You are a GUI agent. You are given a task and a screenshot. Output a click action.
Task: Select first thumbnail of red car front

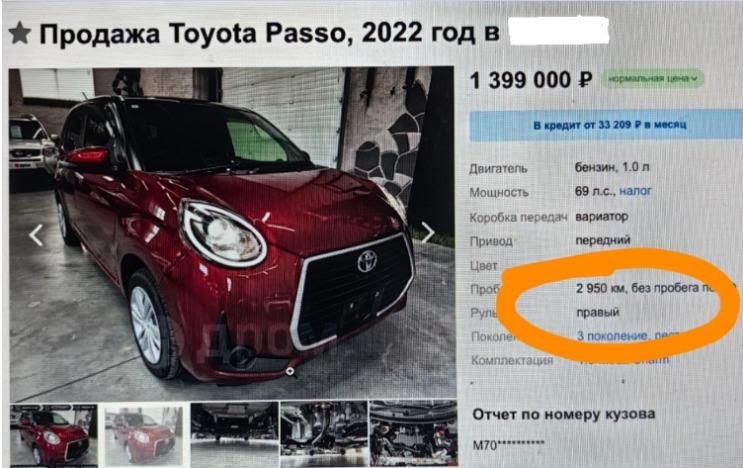(54, 435)
